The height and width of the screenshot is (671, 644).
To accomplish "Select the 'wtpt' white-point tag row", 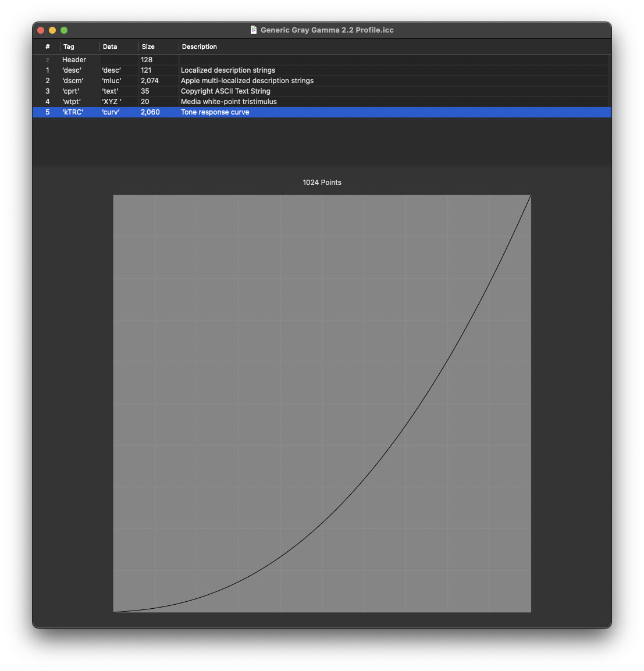I will click(322, 102).
